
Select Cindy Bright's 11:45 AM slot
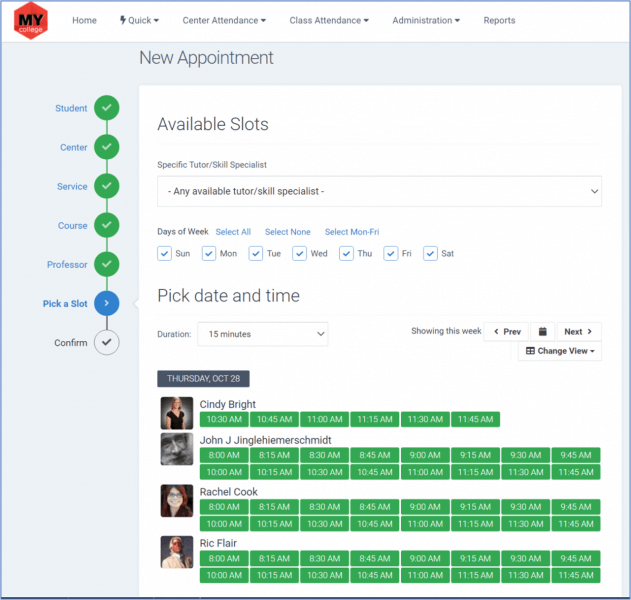point(475,419)
